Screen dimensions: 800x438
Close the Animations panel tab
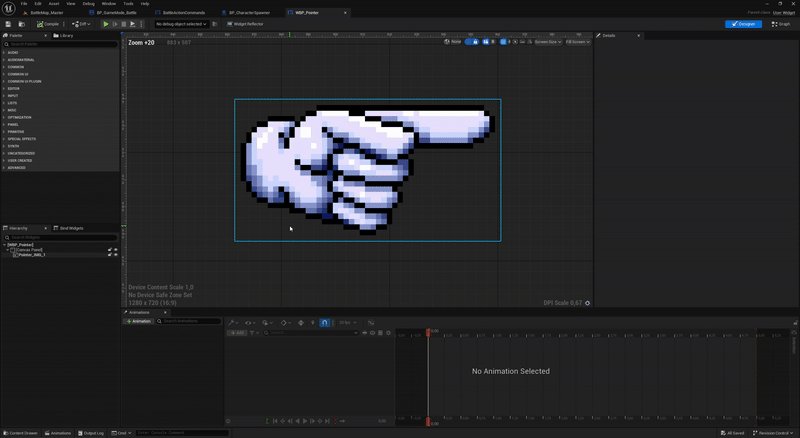pos(165,312)
